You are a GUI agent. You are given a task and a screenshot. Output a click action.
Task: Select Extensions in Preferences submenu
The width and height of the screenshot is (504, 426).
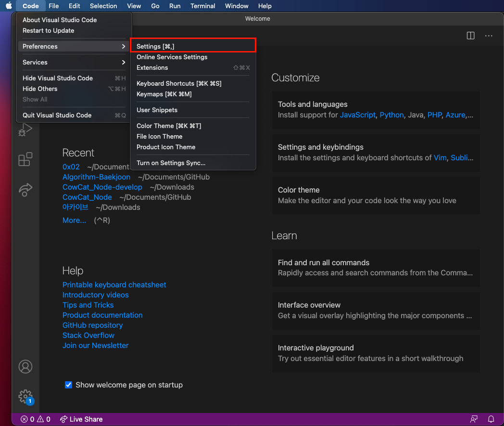(x=193, y=67)
